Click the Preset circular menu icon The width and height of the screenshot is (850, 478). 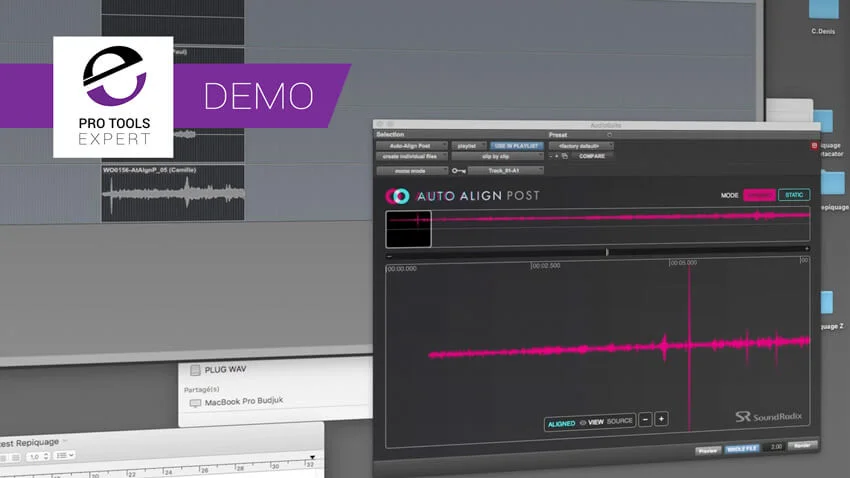pyautogui.click(x=609, y=135)
